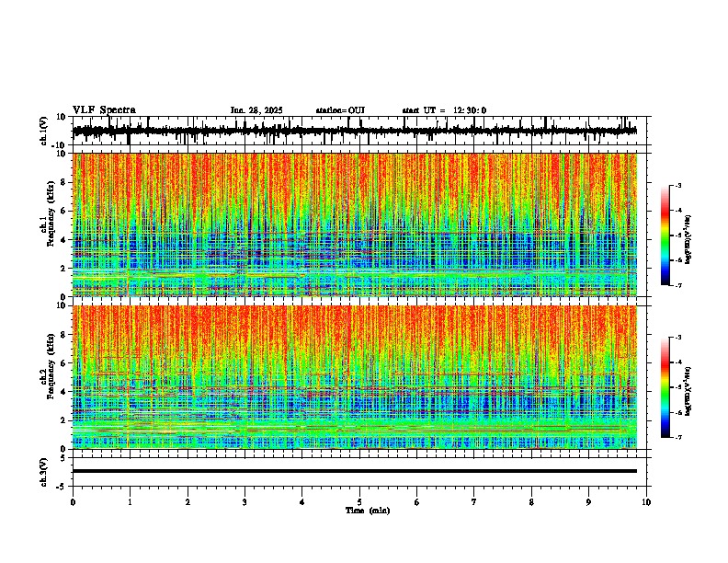The width and height of the screenshot is (728, 563).
Task: Click the ch.2 spectrogram color scale bar
Action: (x=665, y=387)
